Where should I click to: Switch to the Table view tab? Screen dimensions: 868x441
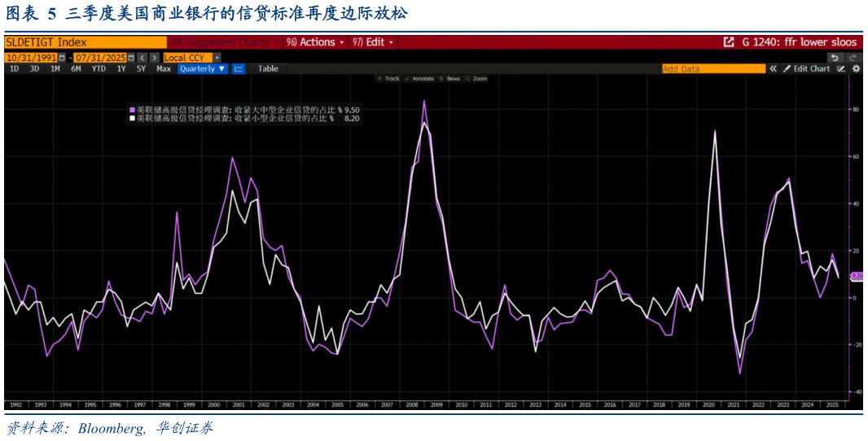268,69
